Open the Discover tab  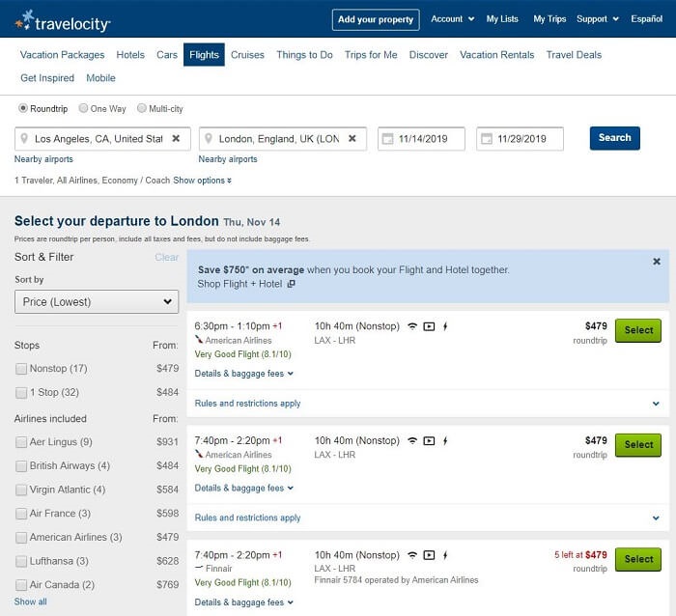point(429,55)
